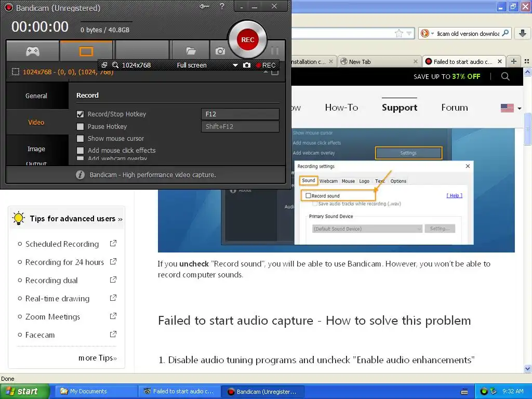
Task: Click magnifier icon beside 1024x768 in capture bar
Action: point(115,65)
